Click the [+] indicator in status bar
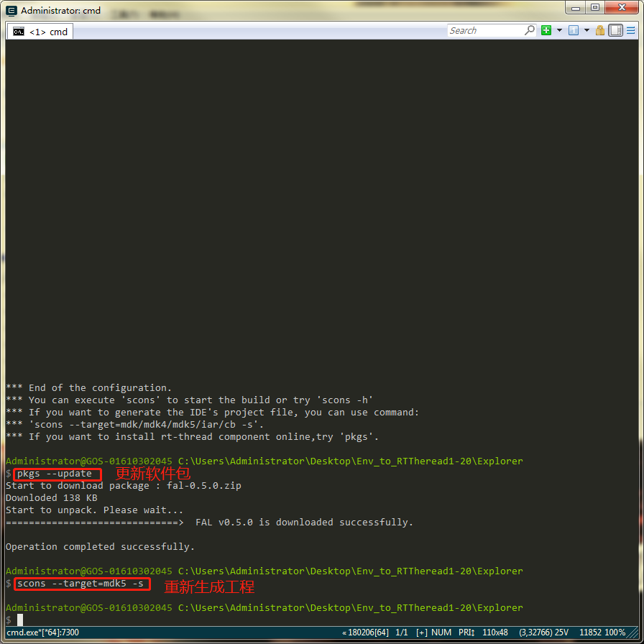The width and height of the screenshot is (644, 644). point(422,632)
